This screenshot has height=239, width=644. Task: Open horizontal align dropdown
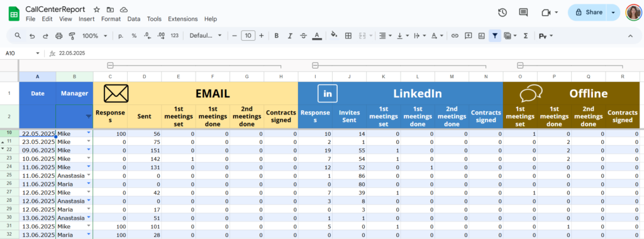[x=385, y=36]
